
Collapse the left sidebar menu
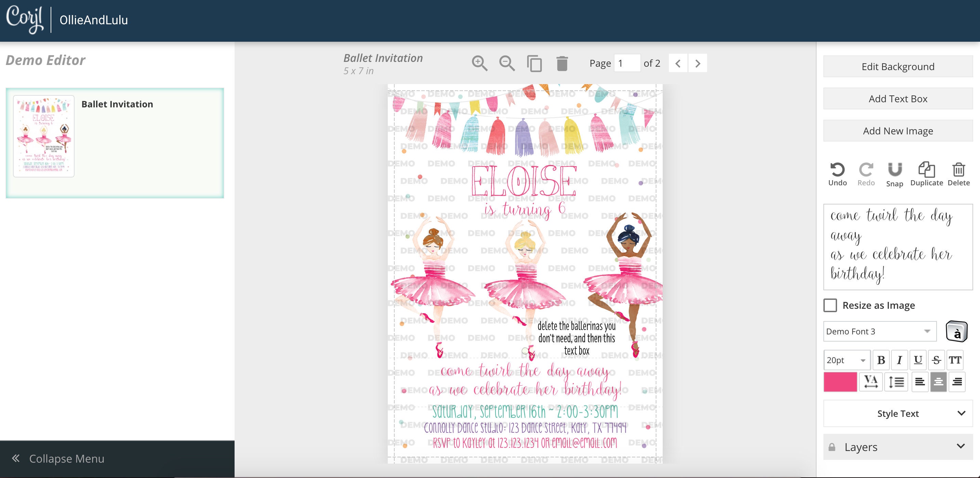[x=67, y=459]
